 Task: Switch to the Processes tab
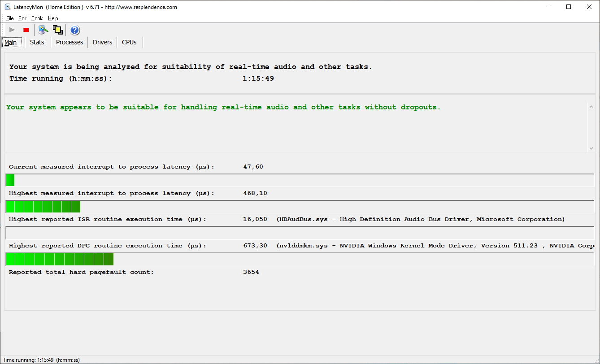click(x=70, y=42)
